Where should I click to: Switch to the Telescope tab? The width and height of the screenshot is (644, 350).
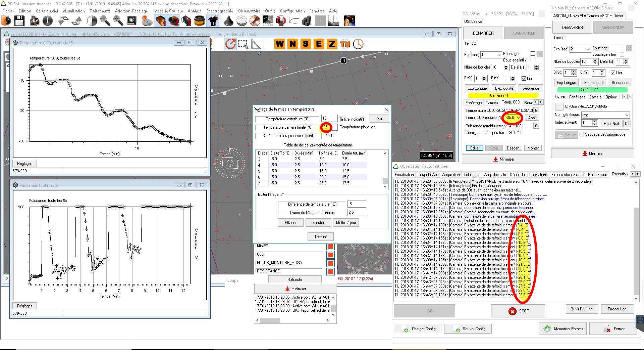472,175
